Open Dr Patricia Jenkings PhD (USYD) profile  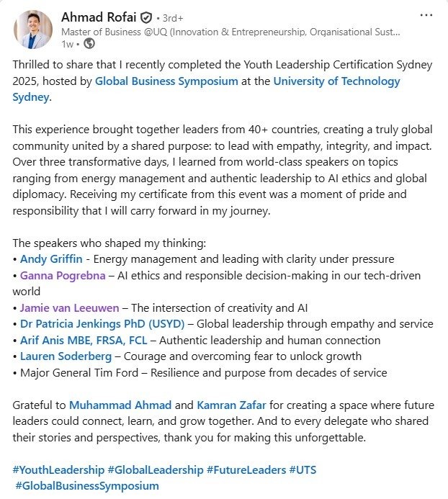(102, 324)
